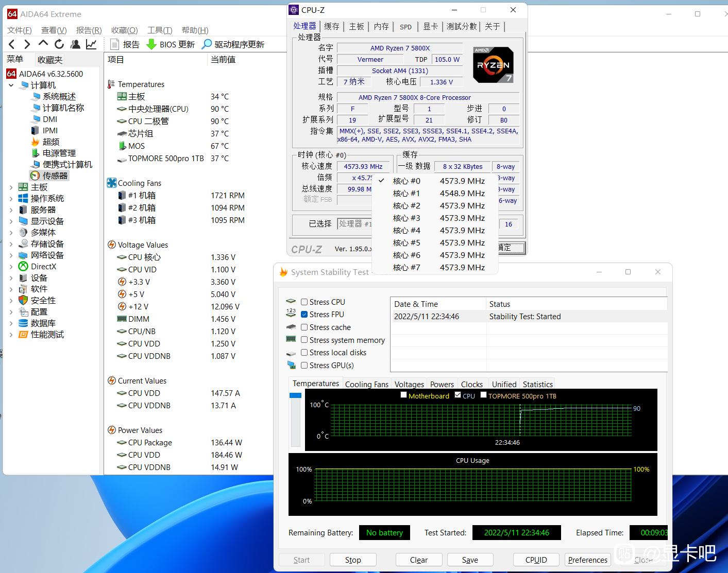Click the Temperatures thermometer icon
This screenshot has width=728, height=573.
pyautogui.click(x=111, y=84)
